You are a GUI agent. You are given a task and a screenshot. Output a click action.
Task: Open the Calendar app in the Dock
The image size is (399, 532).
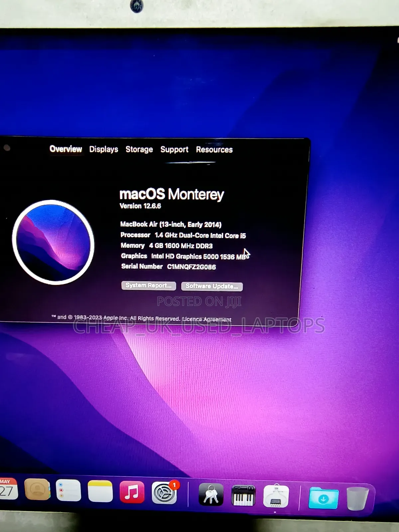(x=7, y=489)
